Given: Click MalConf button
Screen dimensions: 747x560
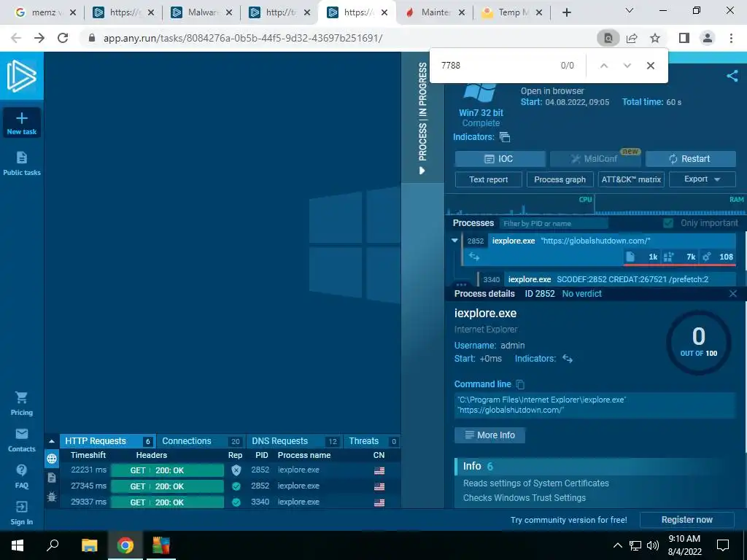Looking at the screenshot, I should [x=595, y=159].
